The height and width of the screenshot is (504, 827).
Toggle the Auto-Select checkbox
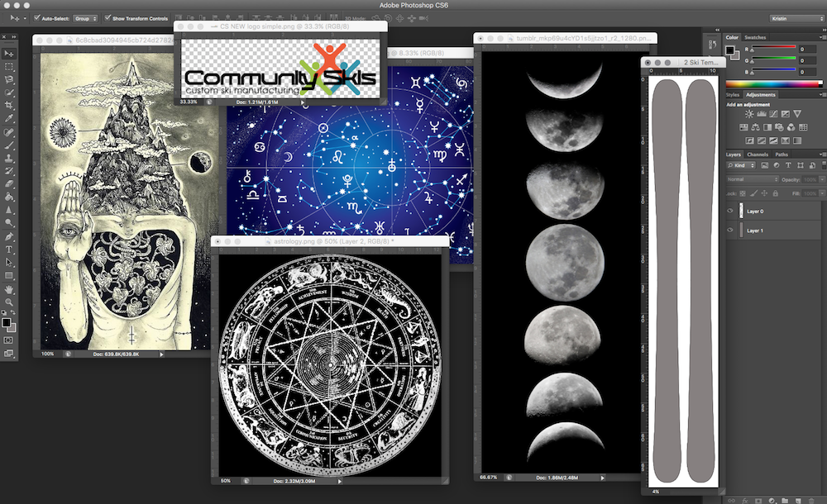(37, 18)
